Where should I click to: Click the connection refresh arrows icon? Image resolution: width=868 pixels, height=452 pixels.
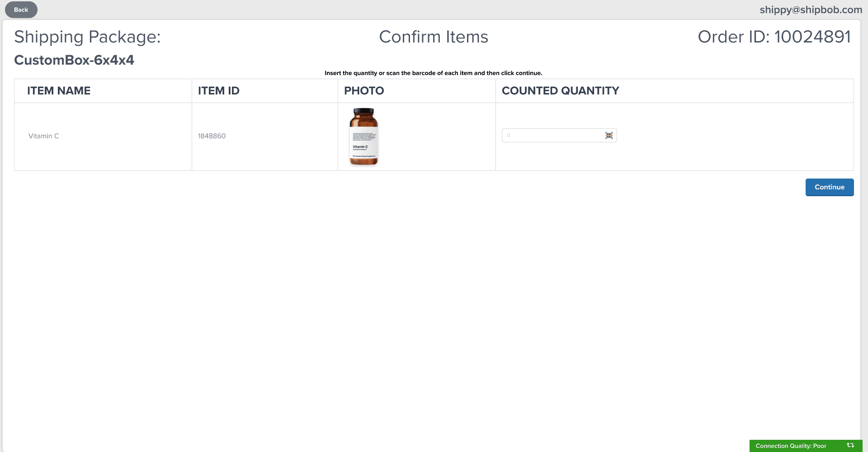coord(850,446)
